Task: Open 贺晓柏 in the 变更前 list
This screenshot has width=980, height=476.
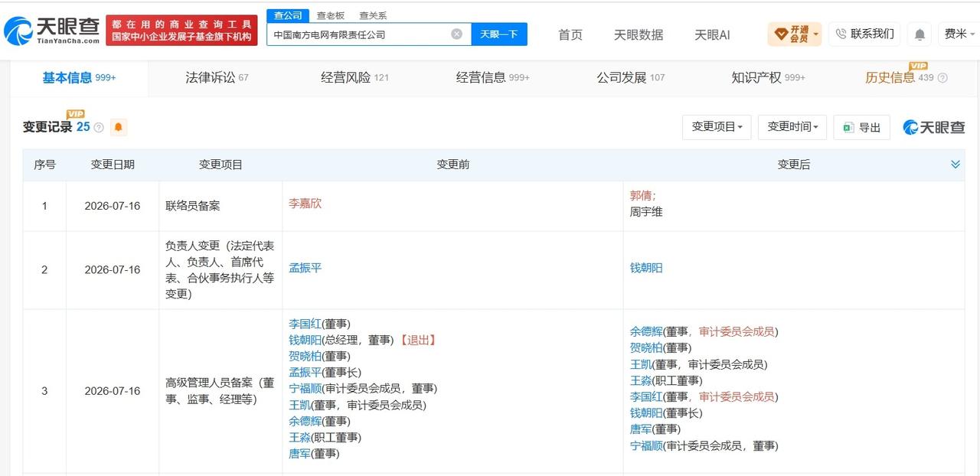Action: [x=305, y=356]
